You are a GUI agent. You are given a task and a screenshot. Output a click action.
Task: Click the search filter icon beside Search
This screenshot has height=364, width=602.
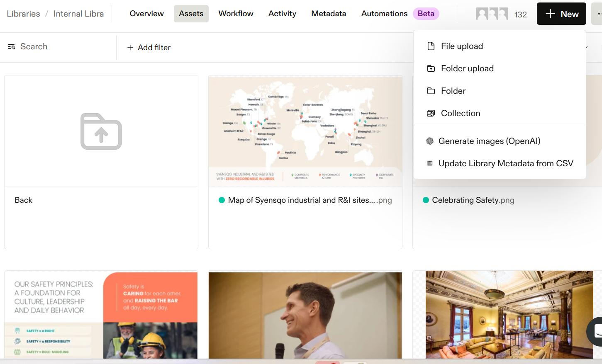click(x=11, y=47)
